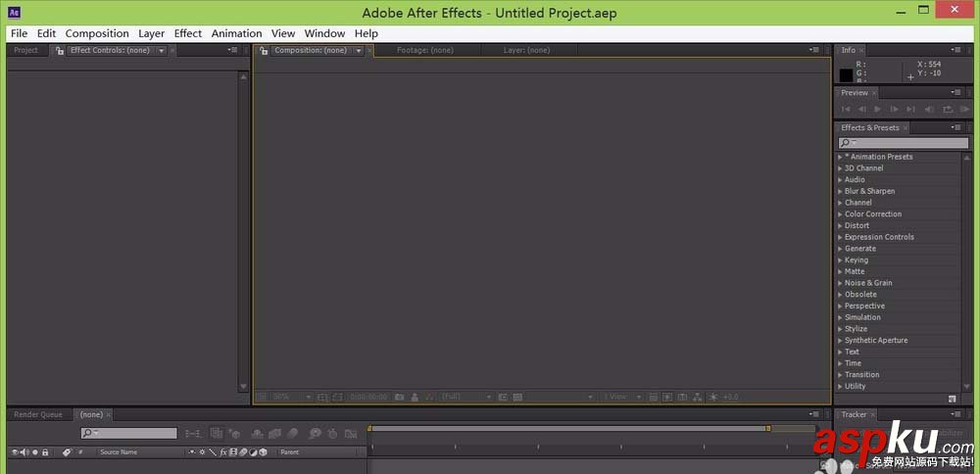Click the Label tag column header
Image resolution: width=980 pixels, height=474 pixels.
[68, 452]
